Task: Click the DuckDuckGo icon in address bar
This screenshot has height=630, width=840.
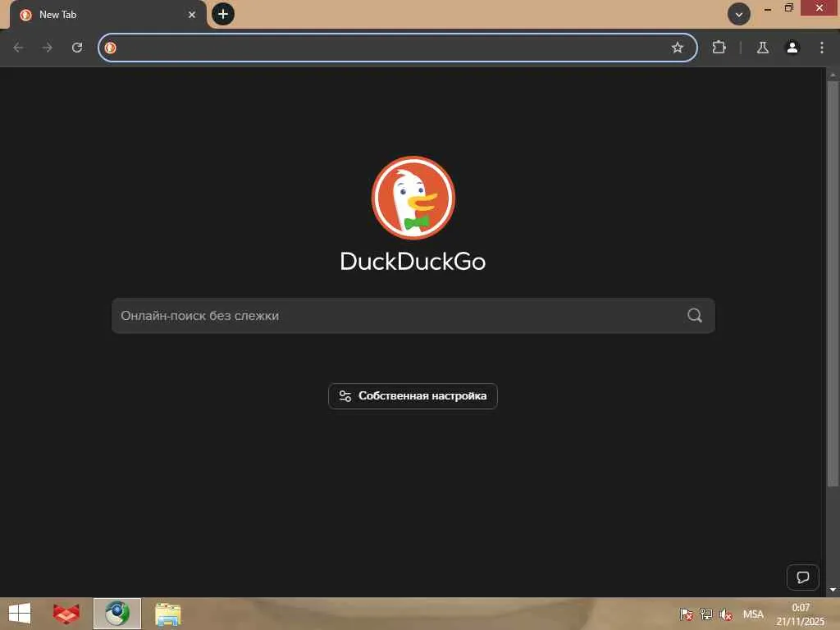Action: (111, 48)
